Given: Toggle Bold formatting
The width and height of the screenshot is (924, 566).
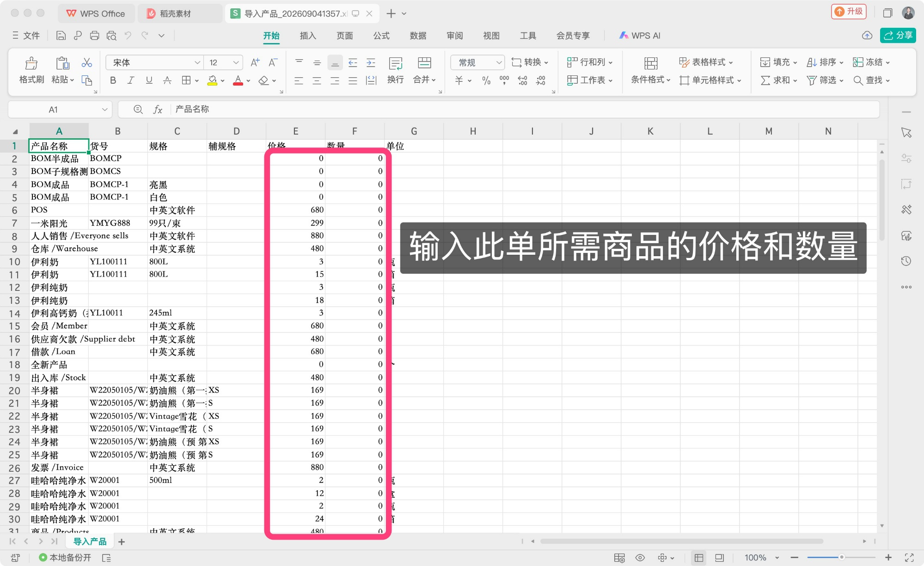Looking at the screenshot, I should (113, 80).
